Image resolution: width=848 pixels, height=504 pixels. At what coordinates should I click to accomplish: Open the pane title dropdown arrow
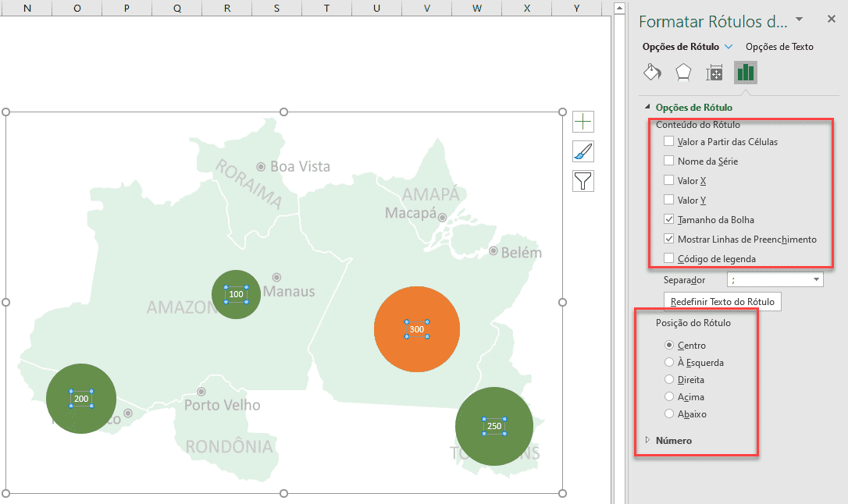click(797, 19)
